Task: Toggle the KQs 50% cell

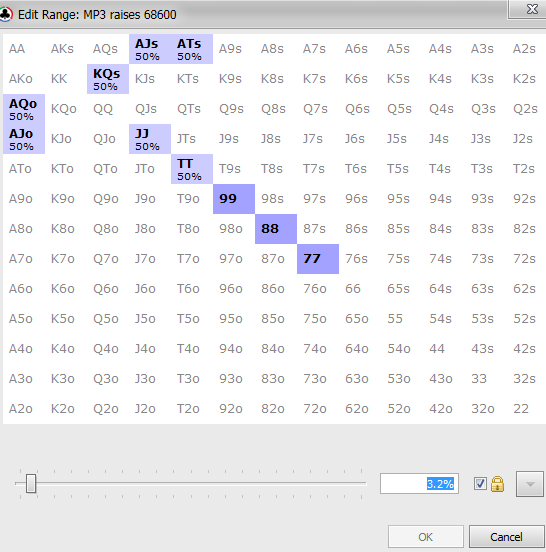Action: (x=108, y=79)
